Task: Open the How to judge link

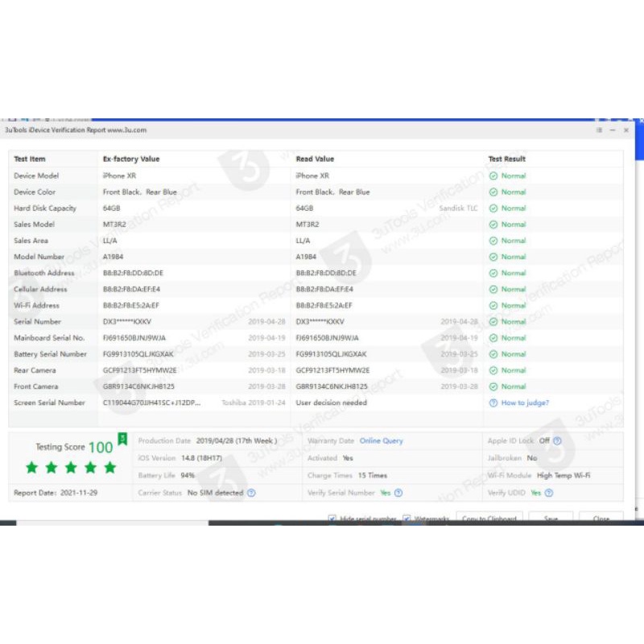Action: [524, 402]
